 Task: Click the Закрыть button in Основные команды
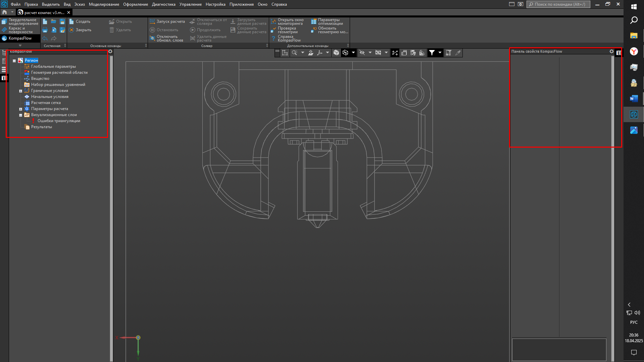[80, 30]
